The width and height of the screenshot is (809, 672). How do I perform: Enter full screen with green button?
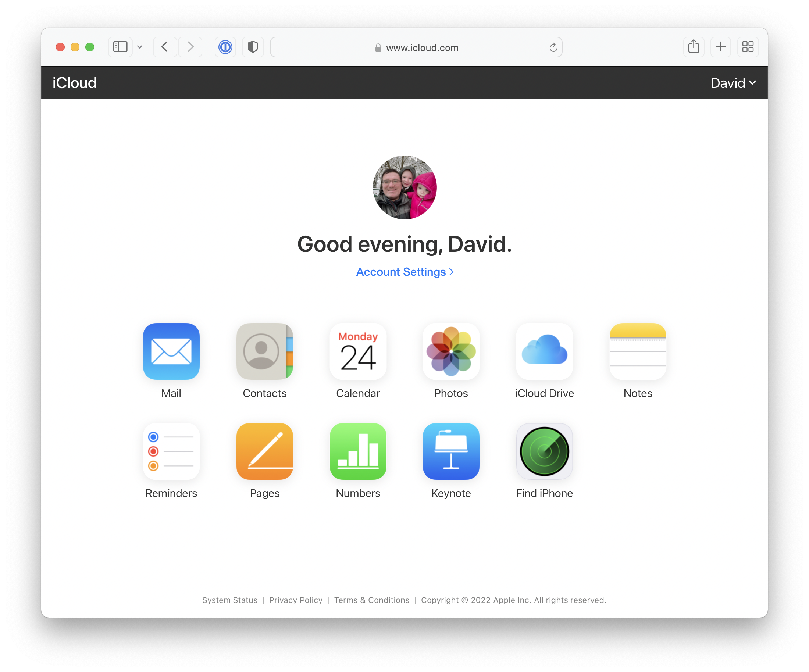pos(90,47)
